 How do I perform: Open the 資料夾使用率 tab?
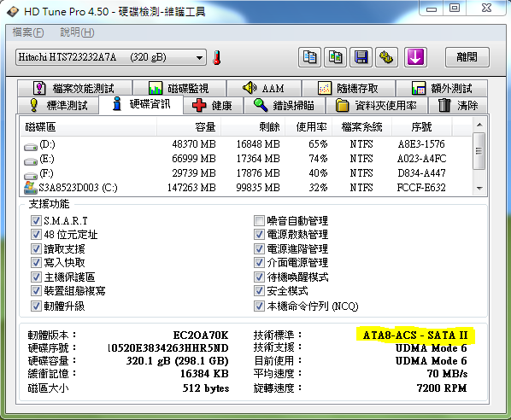pos(376,105)
